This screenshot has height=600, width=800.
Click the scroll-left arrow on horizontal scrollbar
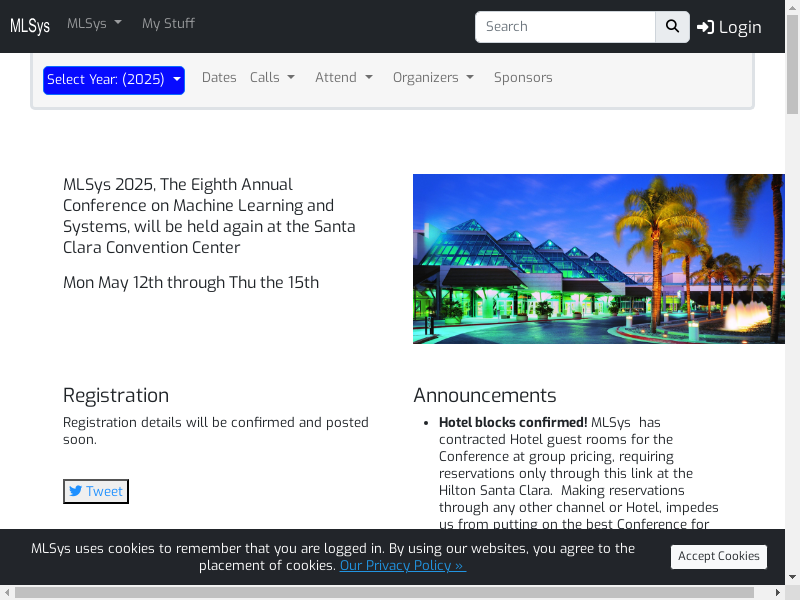6,593
